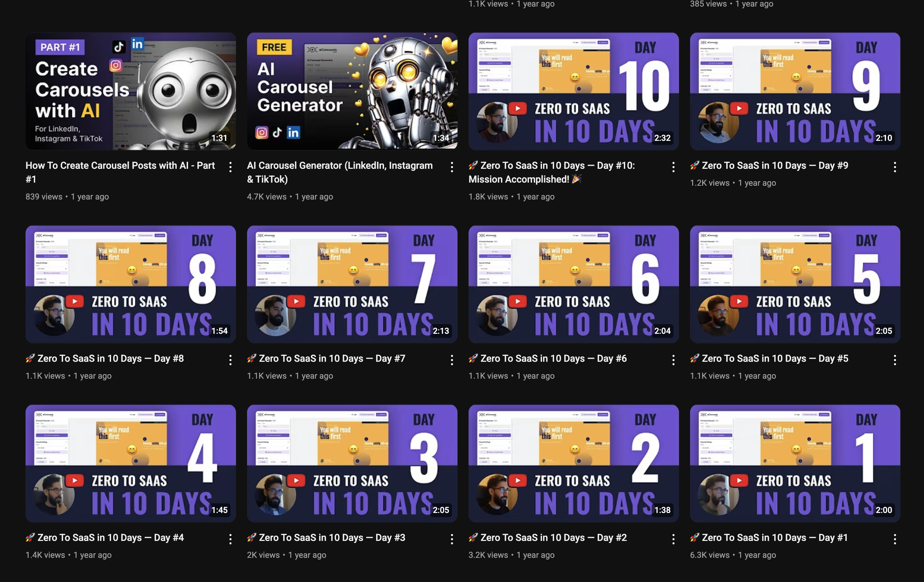
Task: Open menu for AI Carousel Generator video
Action: pyautogui.click(x=452, y=167)
